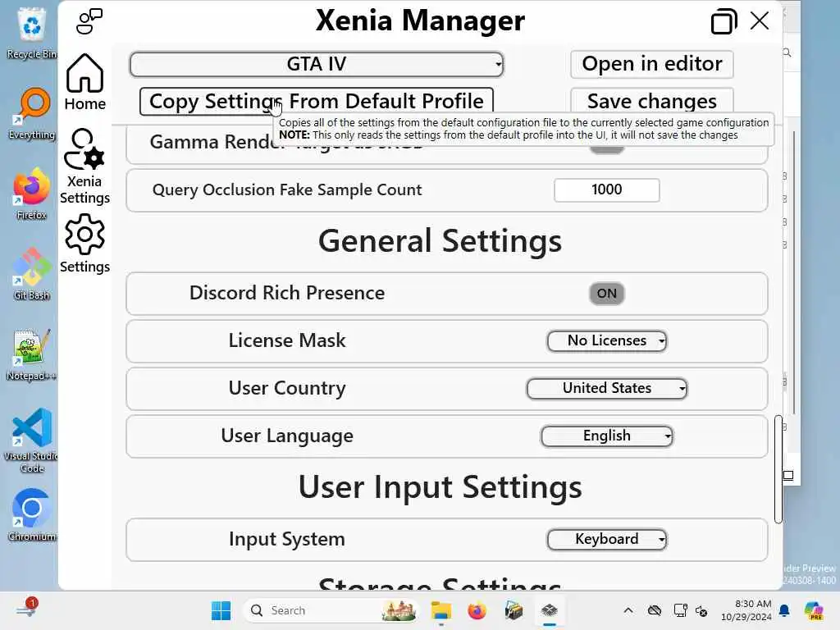This screenshot has width=840, height=630.
Task: Click the restore window icon in Xenia Manager
Action: point(724,21)
